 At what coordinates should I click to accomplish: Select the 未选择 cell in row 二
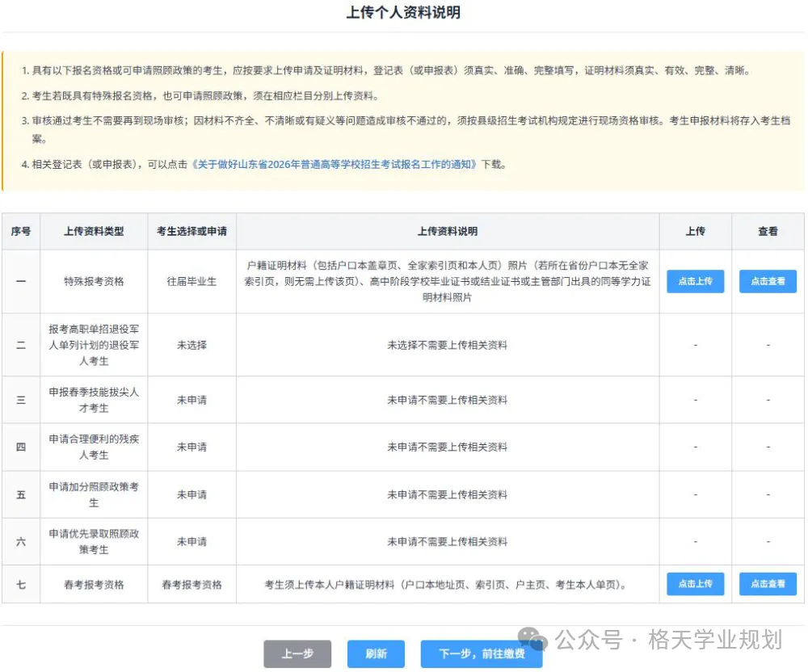(191, 345)
